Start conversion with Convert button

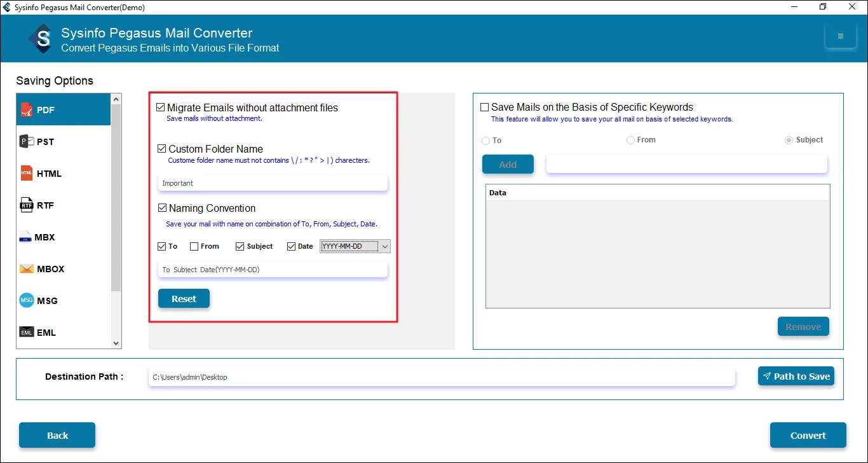[x=808, y=436]
